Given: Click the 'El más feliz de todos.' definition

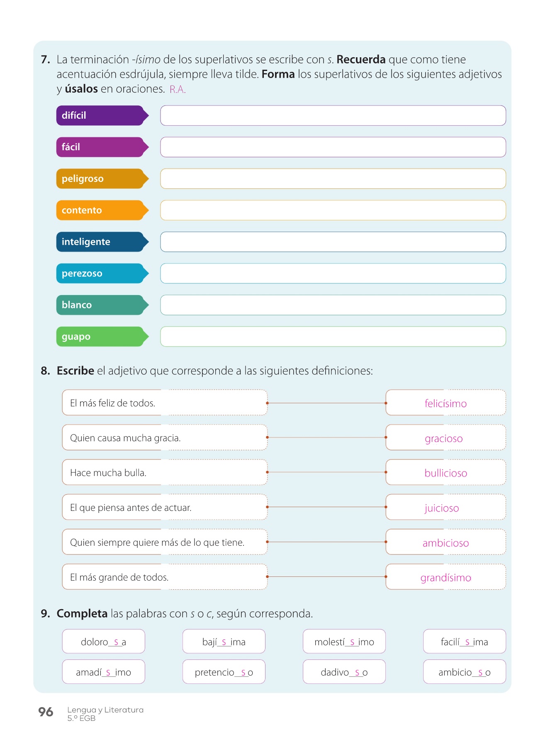Looking at the screenshot, I should [x=164, y=403].
